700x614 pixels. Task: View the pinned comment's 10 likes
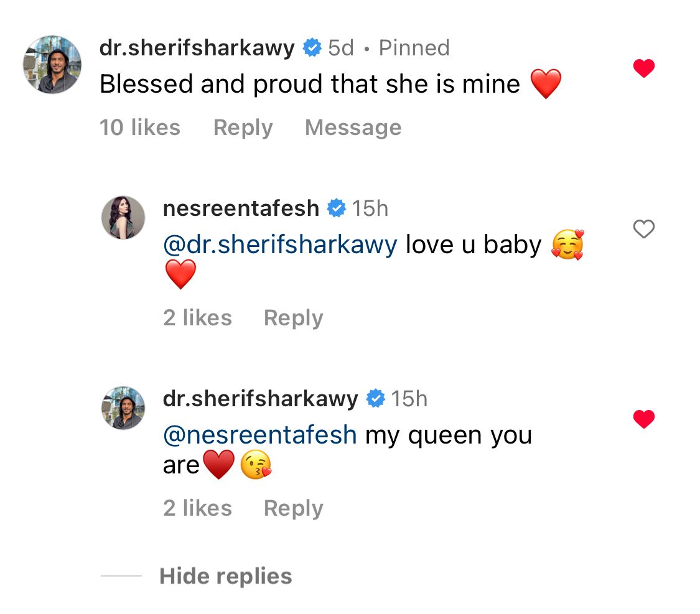[x=140, y=128]
